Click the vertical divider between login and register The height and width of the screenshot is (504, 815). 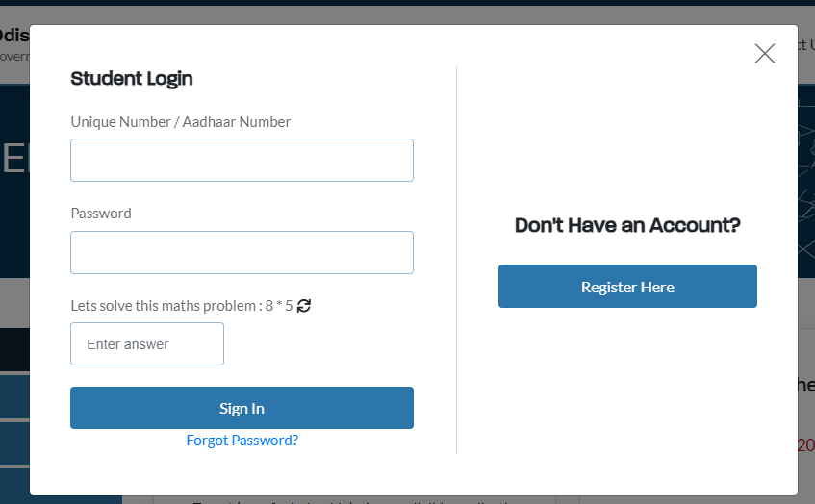pyautogui.click(x=456, y=260)
